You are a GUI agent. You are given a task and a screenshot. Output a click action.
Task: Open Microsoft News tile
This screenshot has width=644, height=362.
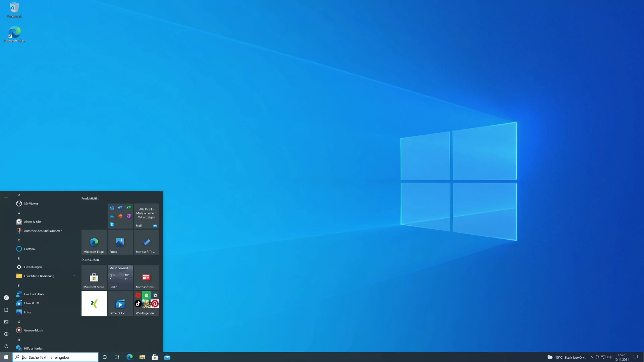[x=146, y=278]
